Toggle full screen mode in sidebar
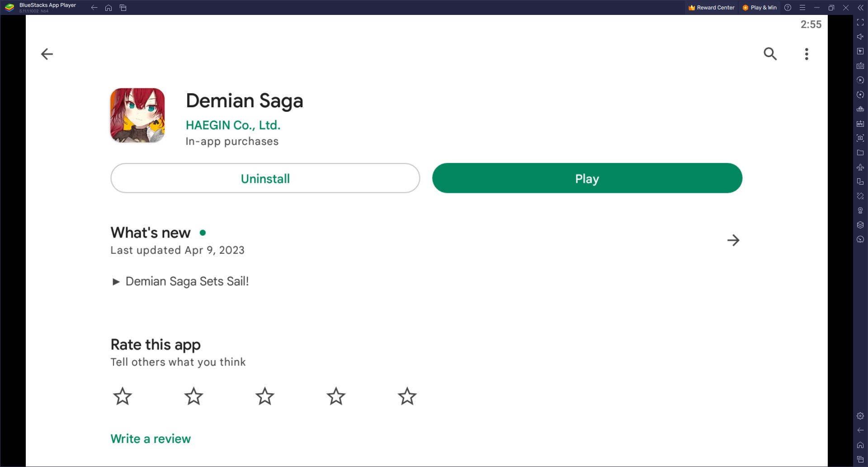This screenshot has height=467, width=868. pyautogui.click(x=860, y=22)
